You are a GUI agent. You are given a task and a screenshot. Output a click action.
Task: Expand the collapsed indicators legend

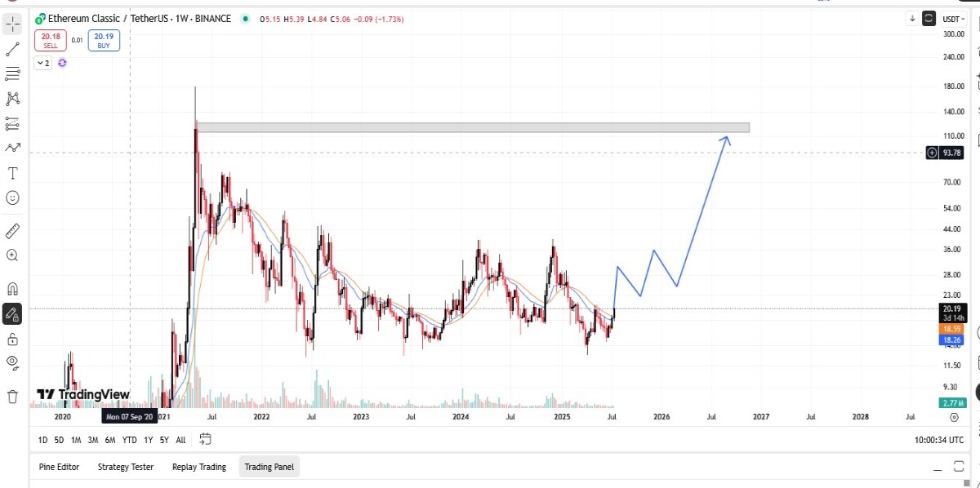[x=42, y=63]
